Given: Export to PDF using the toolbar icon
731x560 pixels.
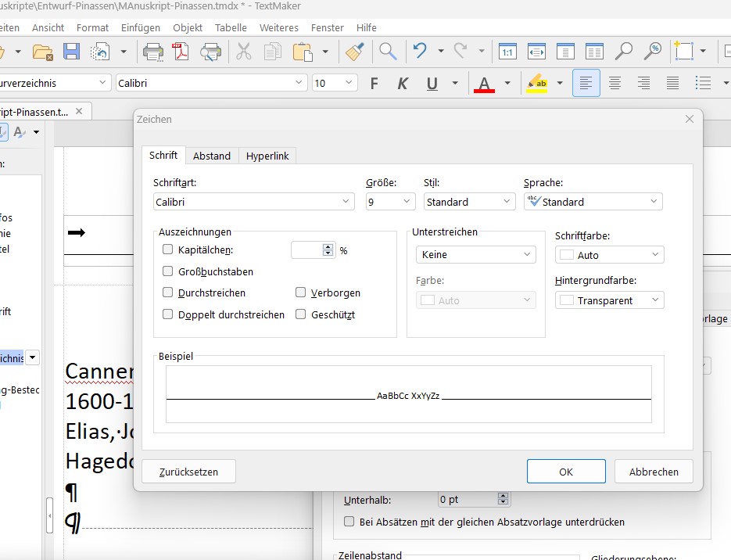Looking at the screenshot, I should 181,52.
